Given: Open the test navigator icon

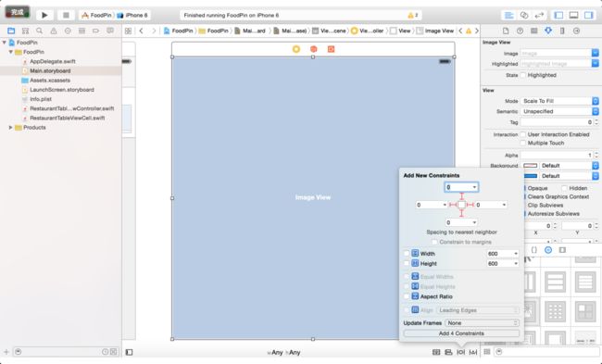Looking at the screenshot, I should coord(68,31).
